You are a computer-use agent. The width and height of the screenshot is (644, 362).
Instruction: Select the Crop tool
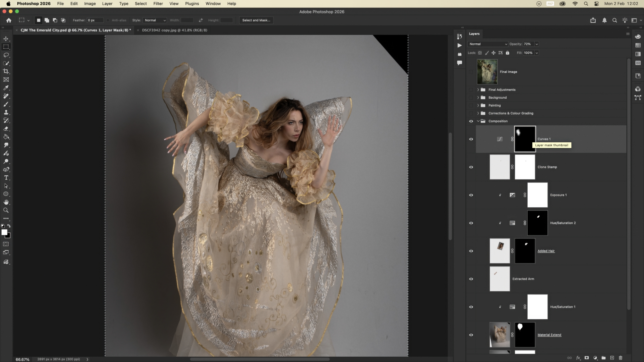coord(6,71)
